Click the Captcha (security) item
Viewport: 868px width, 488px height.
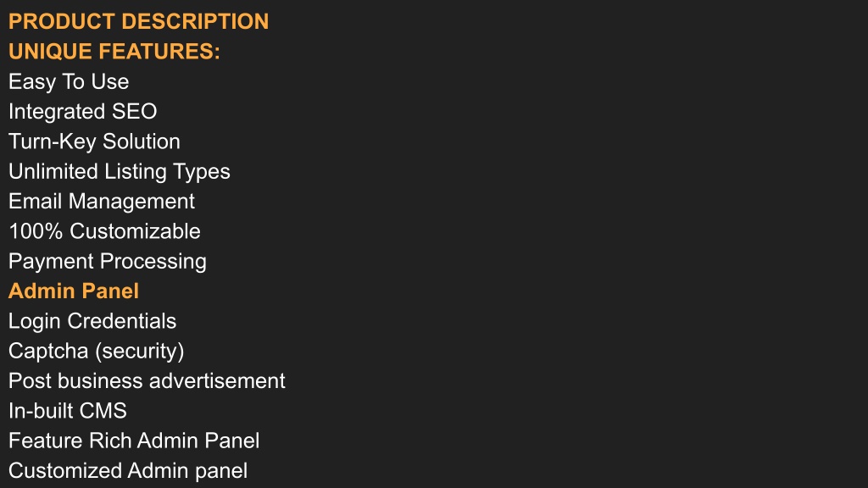point(97,351)
